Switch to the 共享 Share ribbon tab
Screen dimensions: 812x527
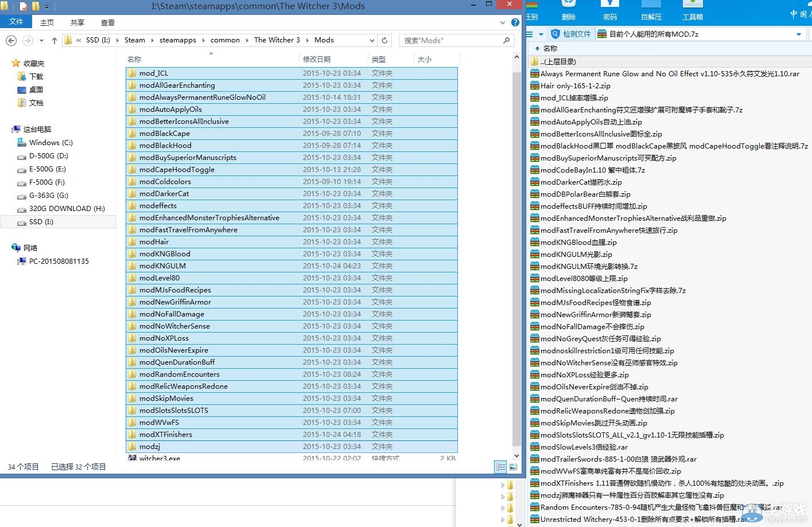point(77,22)
